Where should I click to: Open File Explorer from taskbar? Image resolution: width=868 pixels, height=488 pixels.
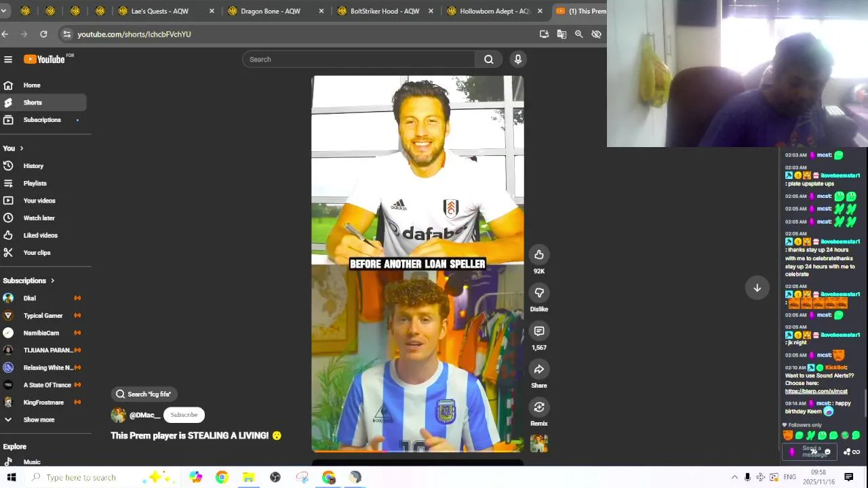tap(248, 477)
